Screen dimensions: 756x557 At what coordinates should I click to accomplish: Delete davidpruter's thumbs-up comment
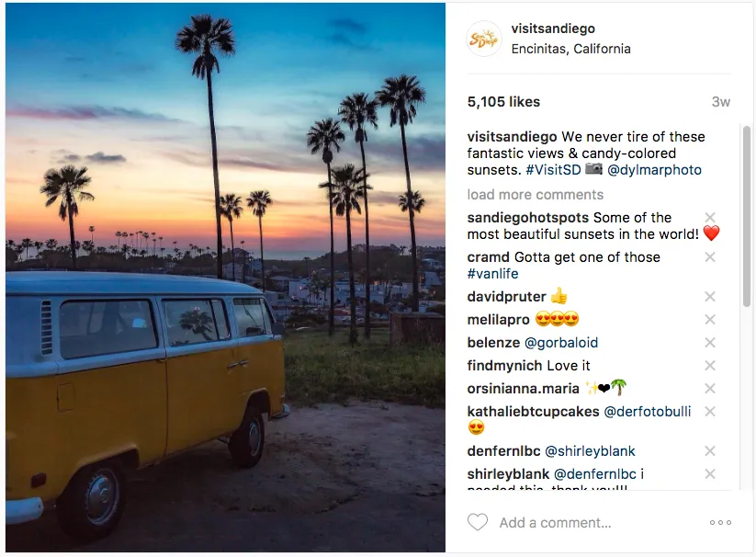click(x=710, y=297)
